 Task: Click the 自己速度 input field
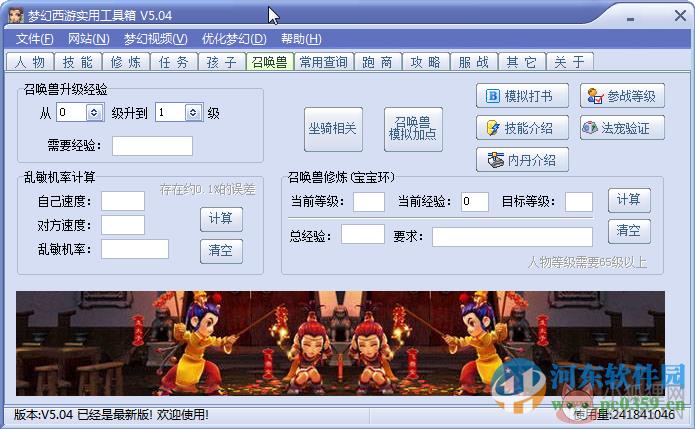(123, 201)
